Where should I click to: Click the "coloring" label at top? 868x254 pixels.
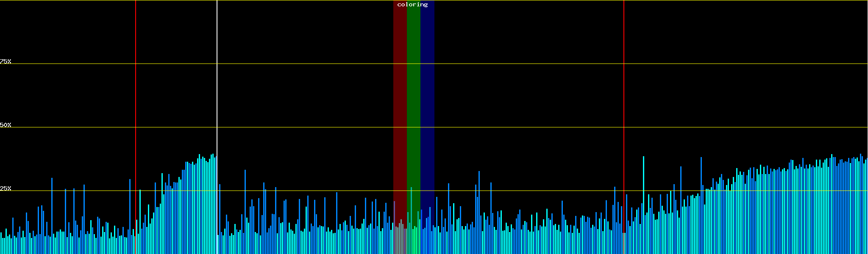pos(412,5)
